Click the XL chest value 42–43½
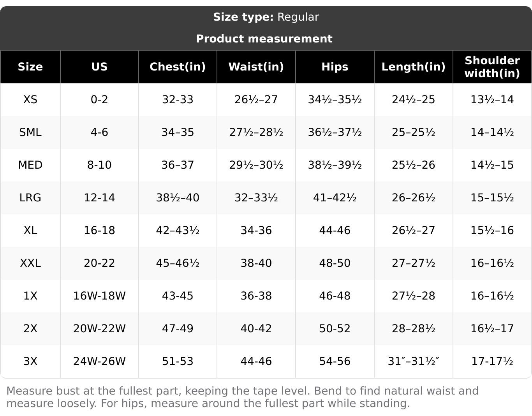The height and width of the screenshot is (416, 532). pyautogui.click(x=178, y=231)
